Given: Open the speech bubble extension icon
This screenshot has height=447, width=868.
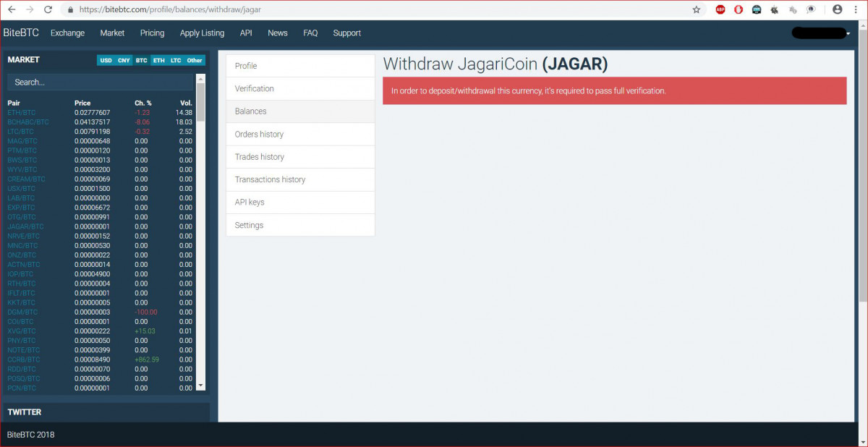Looking at the screenshot, I should coord(812,10).
